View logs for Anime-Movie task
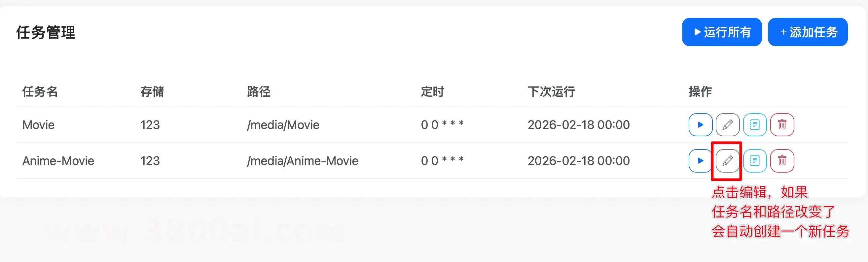Image resolution: width=868 pixels, height=262 pixels. [x=754, y=161]
